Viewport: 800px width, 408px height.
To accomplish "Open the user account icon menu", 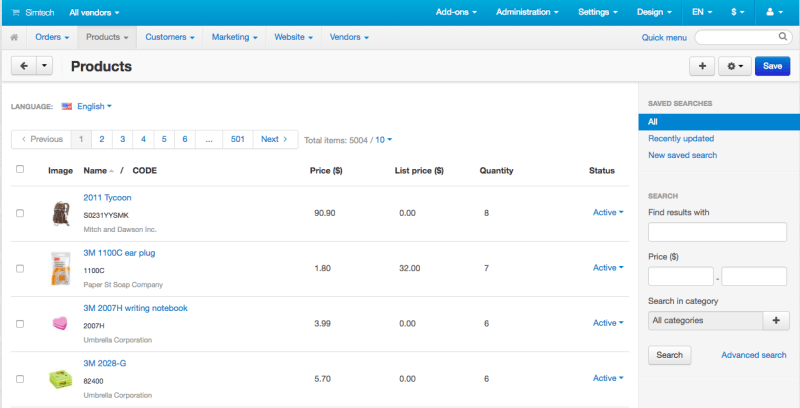I will 773,12.
